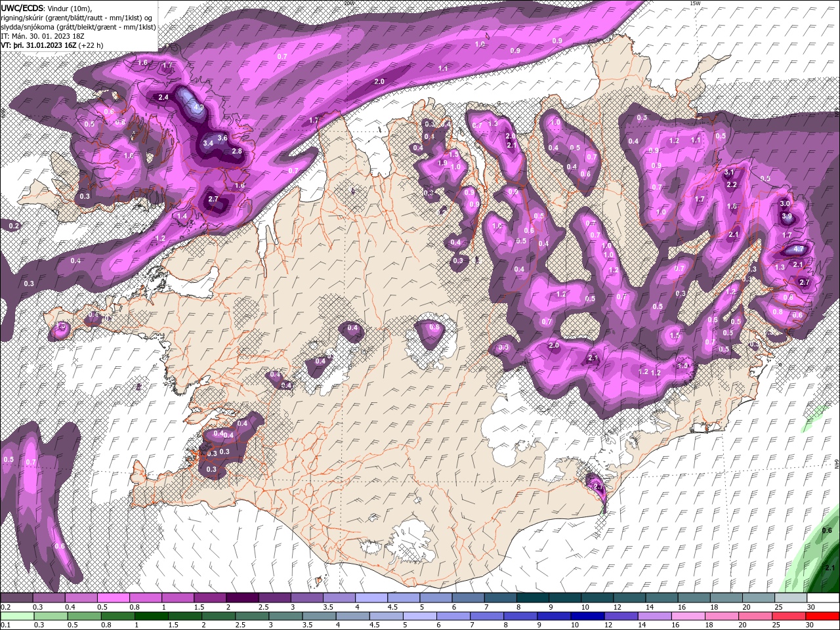Viewport: 840px width, 630px height.
Task: Click the '15W' longitude label at top
Action: click(696, 3)
